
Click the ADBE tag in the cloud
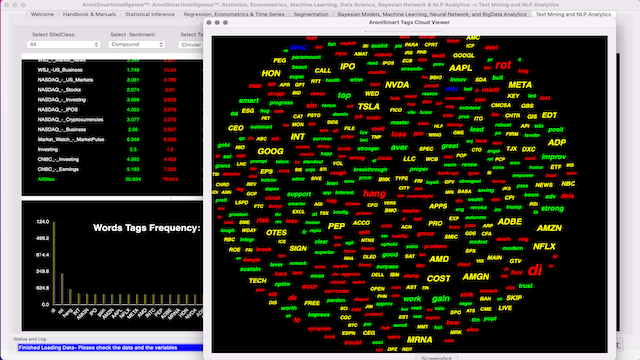tap(509, 222)
